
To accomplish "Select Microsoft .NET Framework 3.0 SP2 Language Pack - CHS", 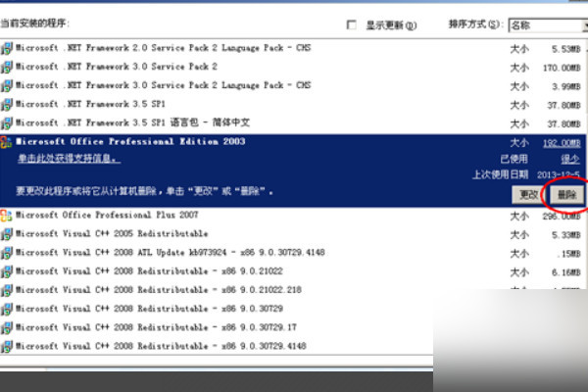I will 163,85.
